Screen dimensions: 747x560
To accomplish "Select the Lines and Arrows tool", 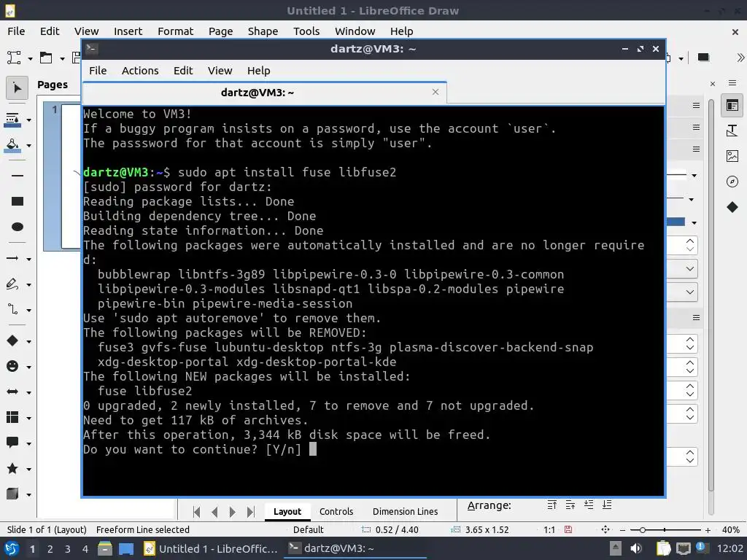I will tap(12, 258).
